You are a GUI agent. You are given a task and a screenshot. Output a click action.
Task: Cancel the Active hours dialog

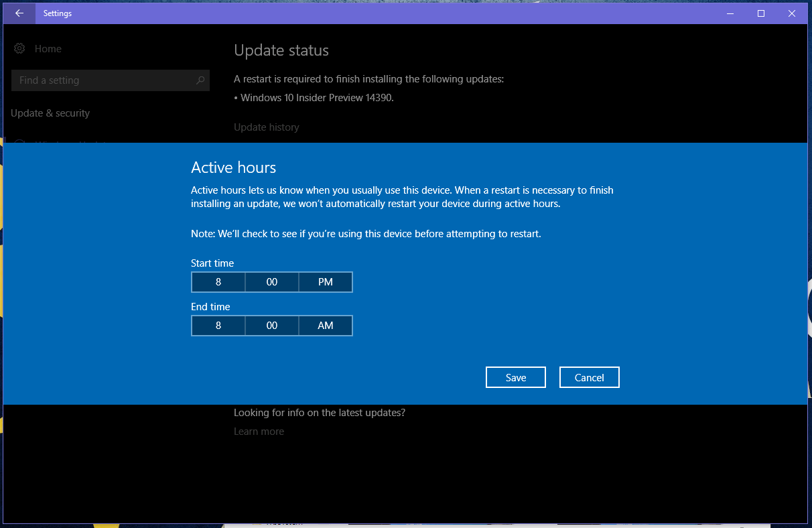pos(590,377)
